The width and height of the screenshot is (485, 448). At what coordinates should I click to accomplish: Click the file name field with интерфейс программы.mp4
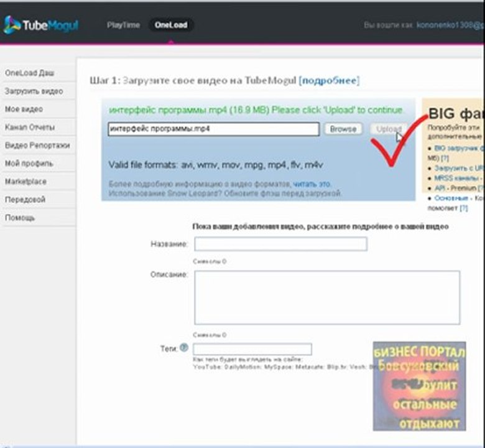[x=213, y=129]
